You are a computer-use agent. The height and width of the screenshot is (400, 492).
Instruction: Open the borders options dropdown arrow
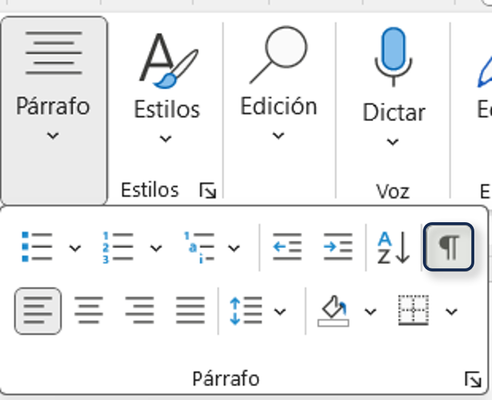pyautogui.click(x=451, y=312)
